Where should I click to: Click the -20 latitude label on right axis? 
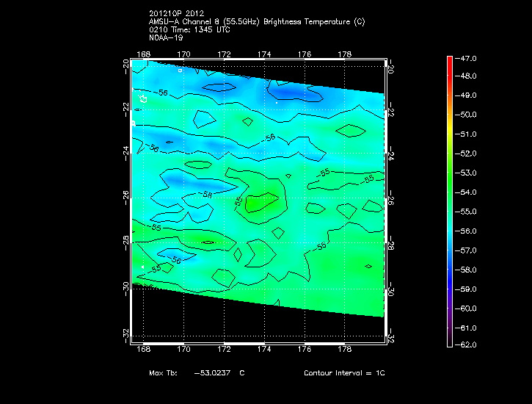(391, 66)
